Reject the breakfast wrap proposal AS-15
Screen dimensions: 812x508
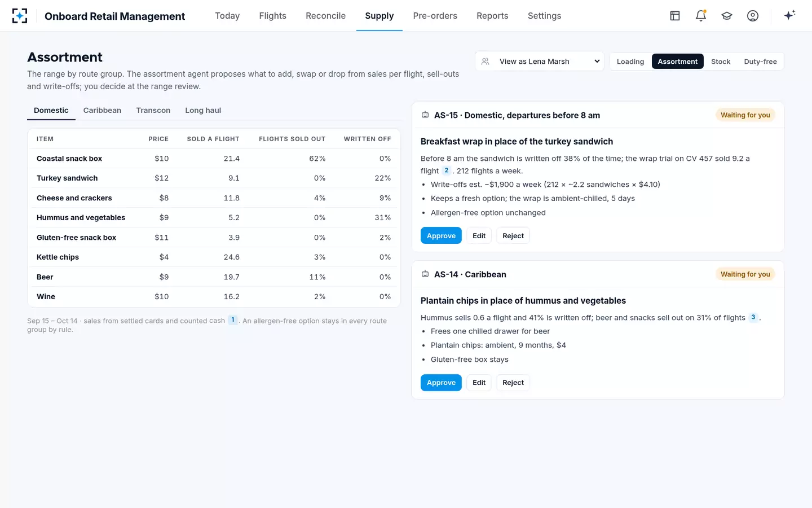click(513, 236)
